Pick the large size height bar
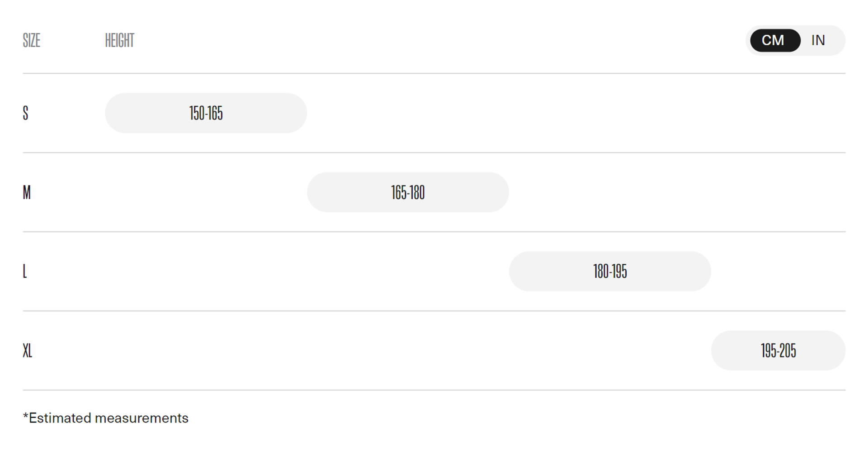The height and width of the screenshot is (457, 868). tap(610, 271)
